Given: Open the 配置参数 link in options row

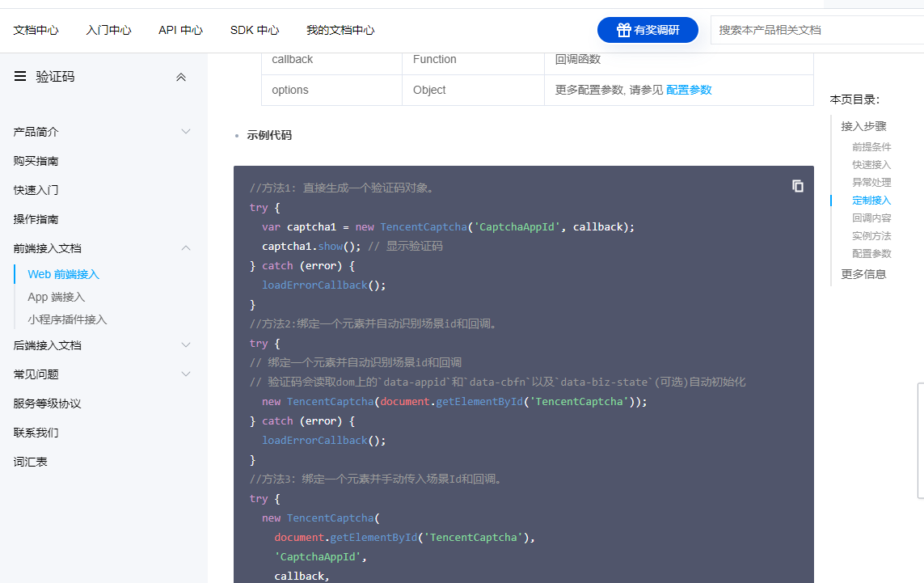Looking at the screenshot, I should pos(689,90).
